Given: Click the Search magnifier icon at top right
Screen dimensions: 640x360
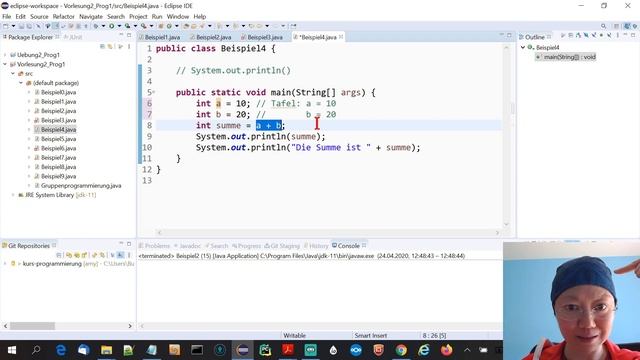Looking at the screenshot, I should pos(603,26).
